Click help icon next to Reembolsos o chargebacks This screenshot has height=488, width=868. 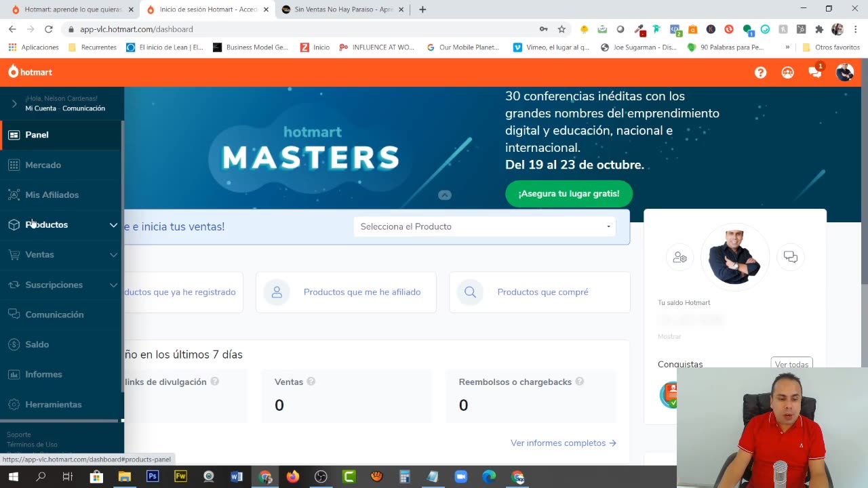pos(580,382)
